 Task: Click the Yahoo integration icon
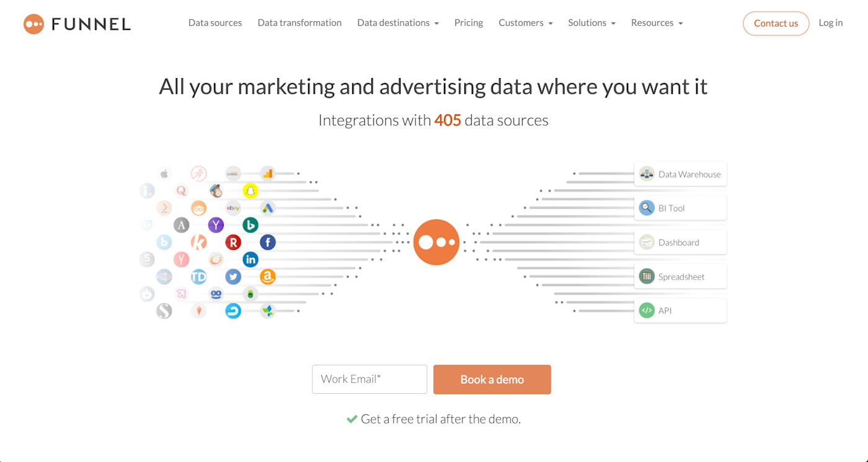pyautogui.click(x=217, y=225)
